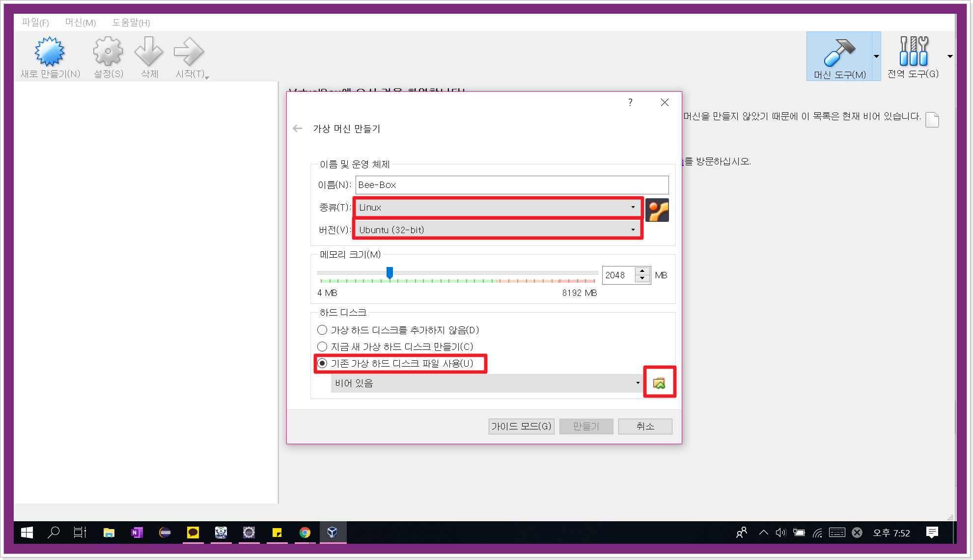This screenshot has height=560, width=973.
Task: Click the document icon in welcome pane
Action: click(x=932, y=119)
